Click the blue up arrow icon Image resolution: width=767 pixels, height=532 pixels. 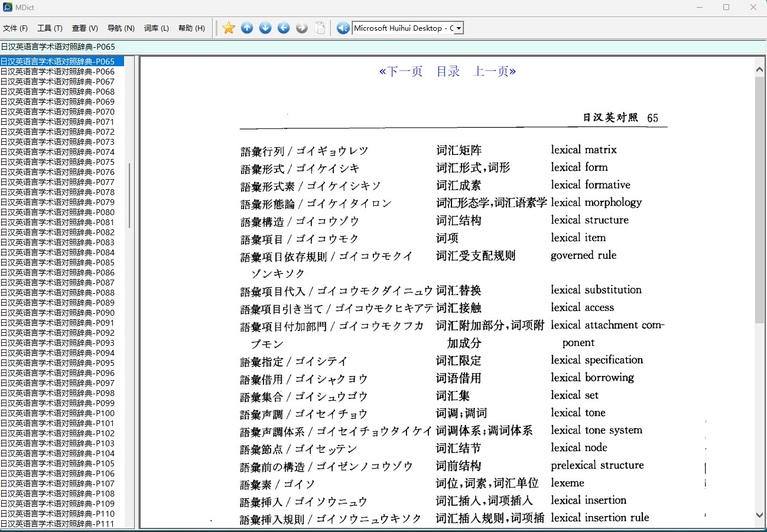pos(247,28)
